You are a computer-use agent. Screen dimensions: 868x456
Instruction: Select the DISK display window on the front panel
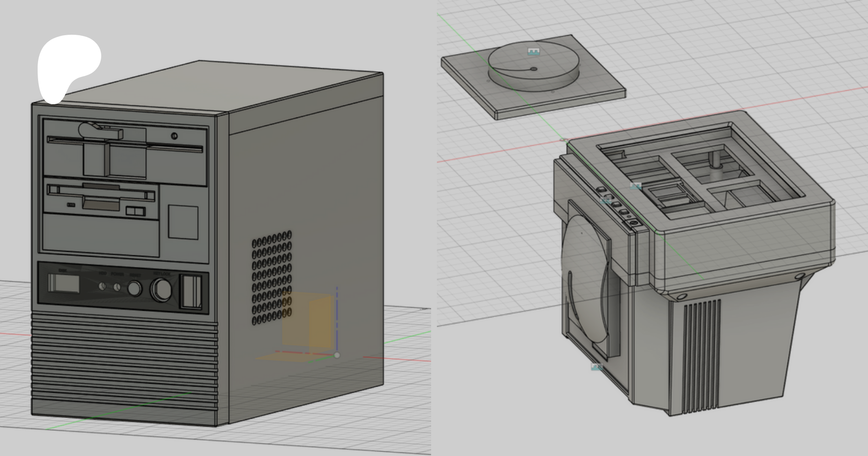(64, 283)
